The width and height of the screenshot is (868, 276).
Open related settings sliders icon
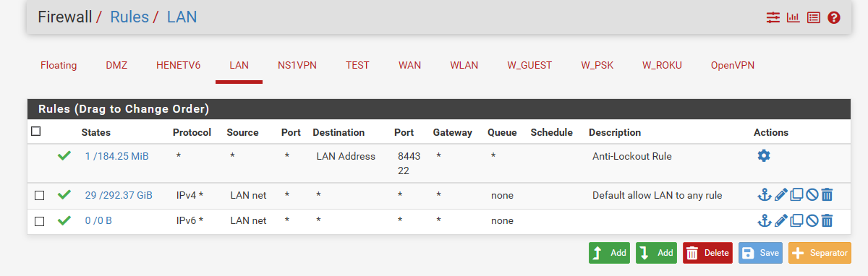click(773, 17)
